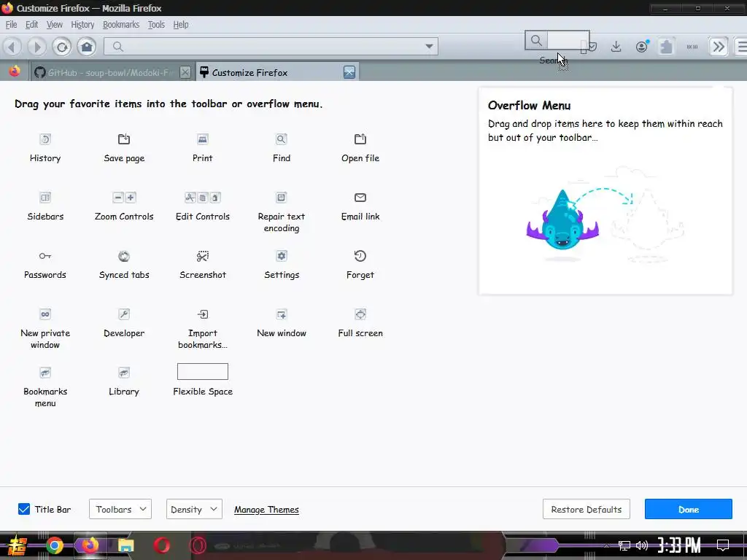Screen dimensions: 747x560
Task: Select the Email link item
Action: coord(360,206)
